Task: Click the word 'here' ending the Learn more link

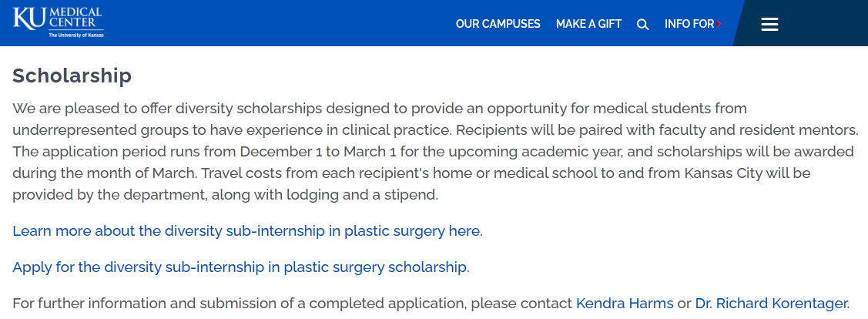Action: coord(464,230)
